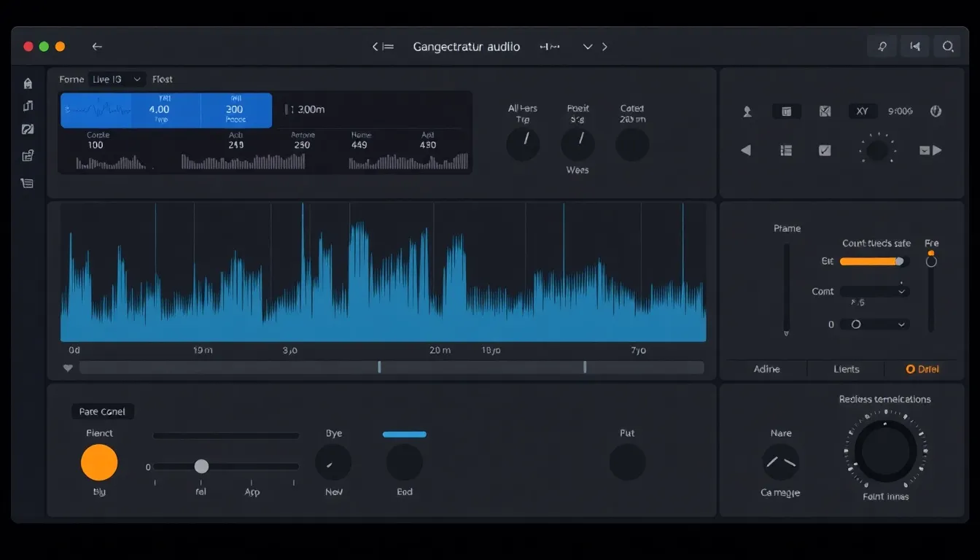Select the Lients tab

(845, 369)
